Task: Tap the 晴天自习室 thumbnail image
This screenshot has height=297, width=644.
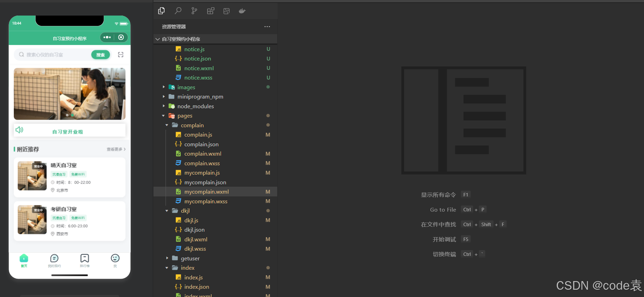Action: 32,176
